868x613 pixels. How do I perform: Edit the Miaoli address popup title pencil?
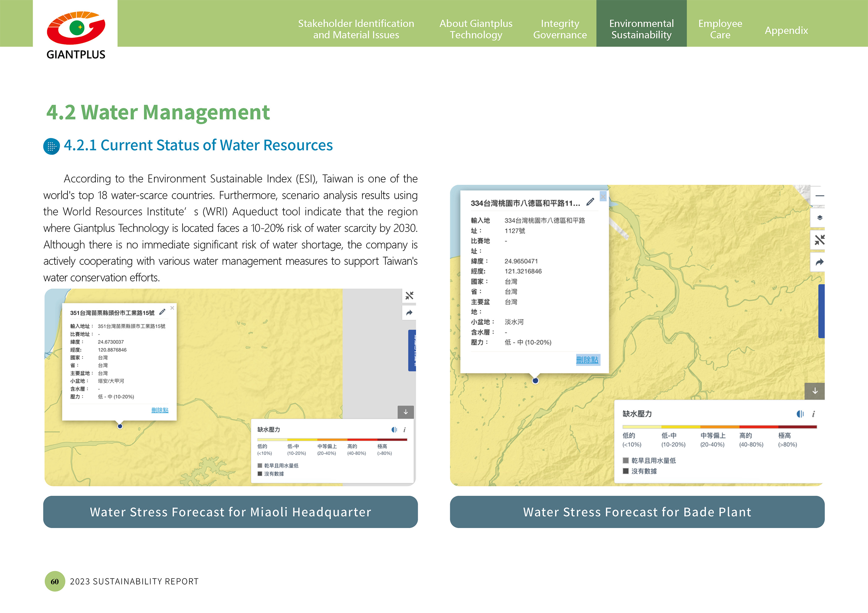click(x=162, y=312)
